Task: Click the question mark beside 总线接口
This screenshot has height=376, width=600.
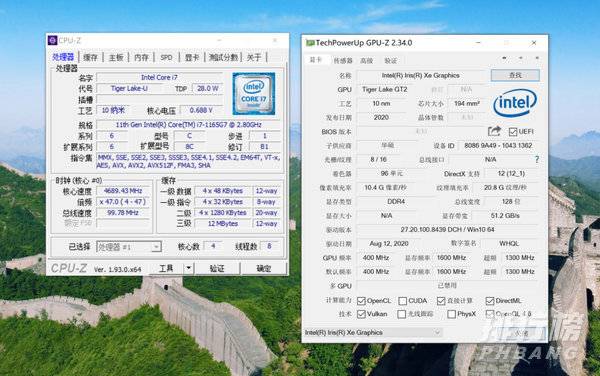Action: 536,160
